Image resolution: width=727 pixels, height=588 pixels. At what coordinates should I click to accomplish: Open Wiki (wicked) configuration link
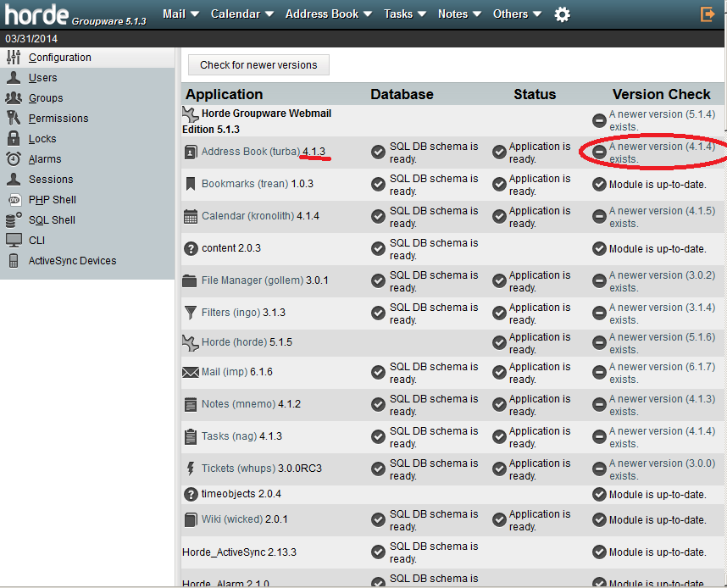(231, 519)
